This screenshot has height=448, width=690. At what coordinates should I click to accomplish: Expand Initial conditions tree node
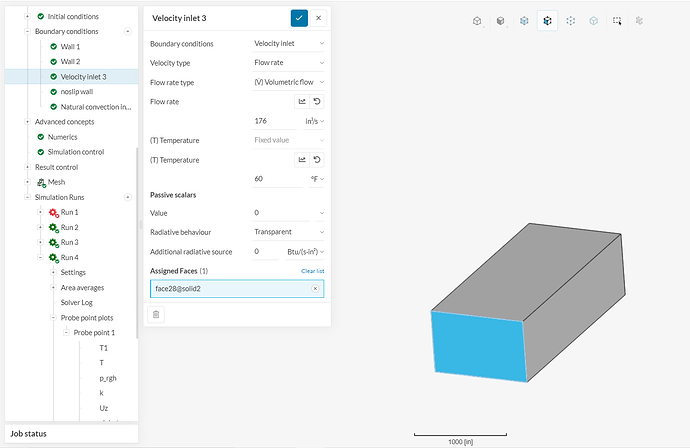(x=27, y=16)
